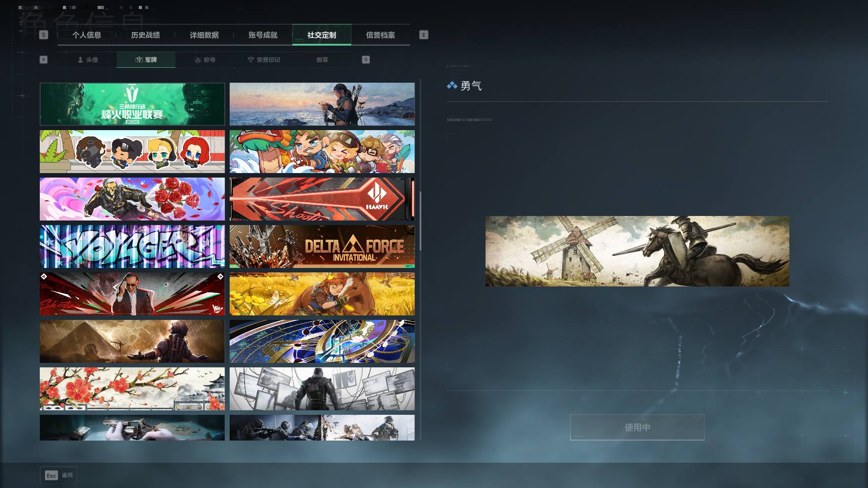
Task: Open the 称号 sub-tab
Action: [205, 60]
